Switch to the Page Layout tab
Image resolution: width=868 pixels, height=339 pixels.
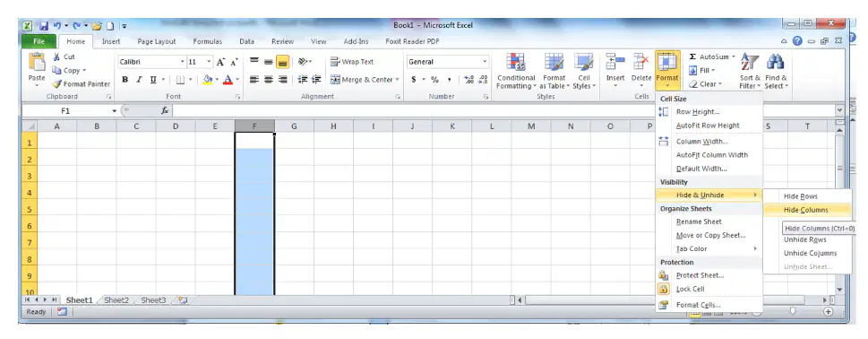click(x=157, y=41)
